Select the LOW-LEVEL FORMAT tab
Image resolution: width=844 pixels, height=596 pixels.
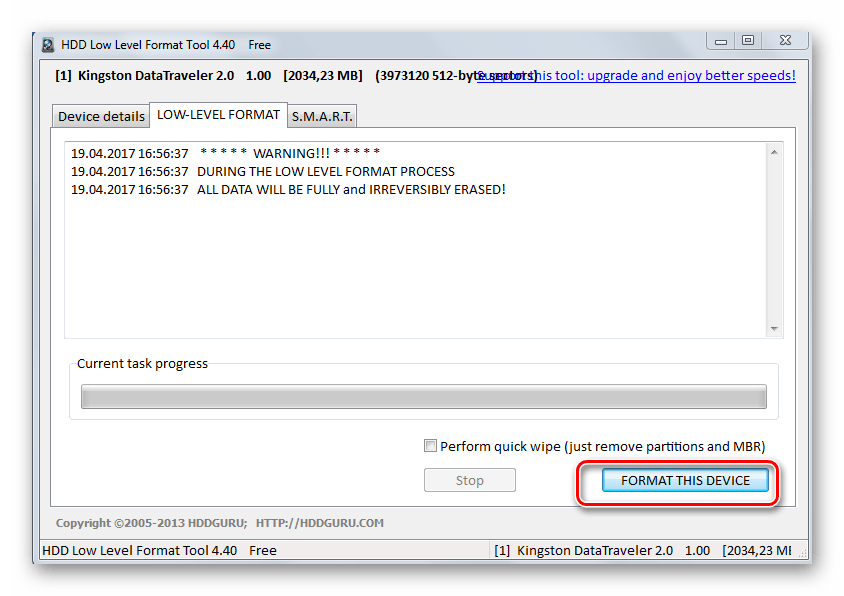pyautogui.click(x=219, y=115)
